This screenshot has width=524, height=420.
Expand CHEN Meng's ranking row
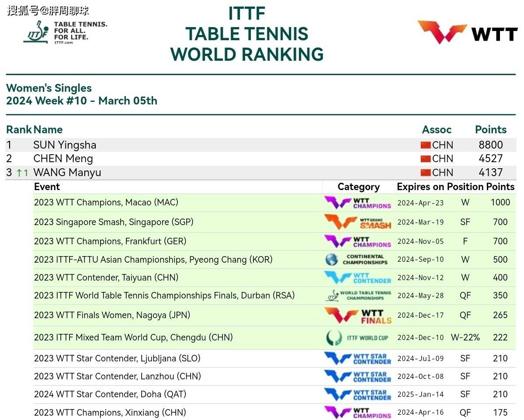[63, 159]
